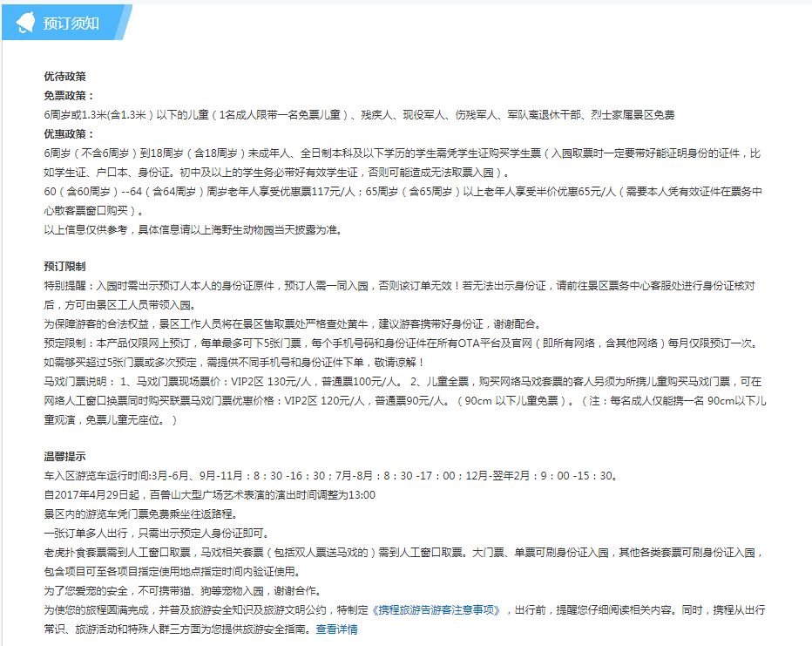Click the line starting 自2017年4月29日起
Screen dimensions: 812x646
209,494
